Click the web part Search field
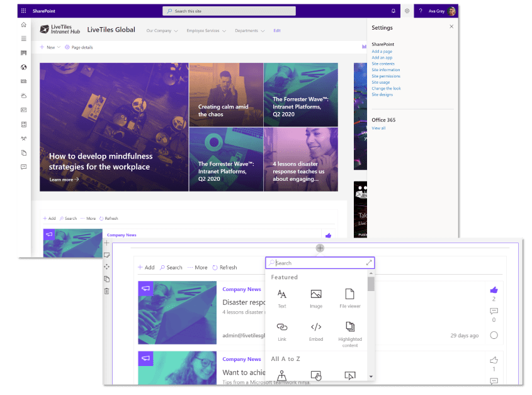 [320, 263]
